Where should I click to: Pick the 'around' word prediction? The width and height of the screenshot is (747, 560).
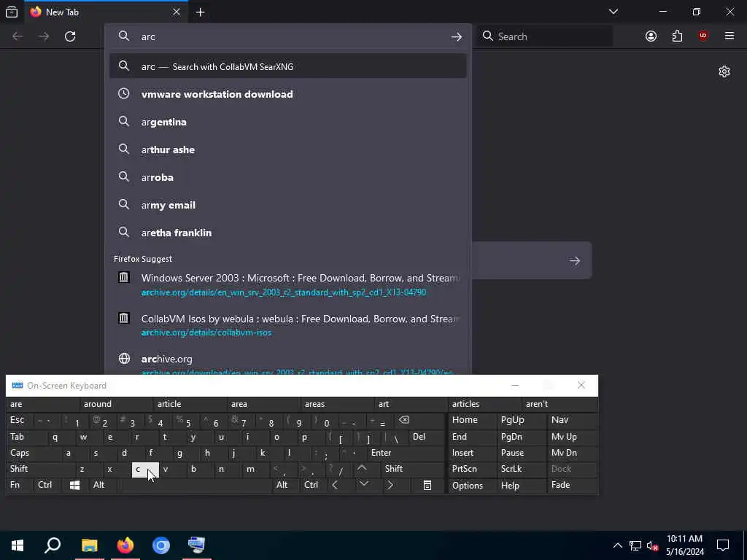[x=116, y=404]
